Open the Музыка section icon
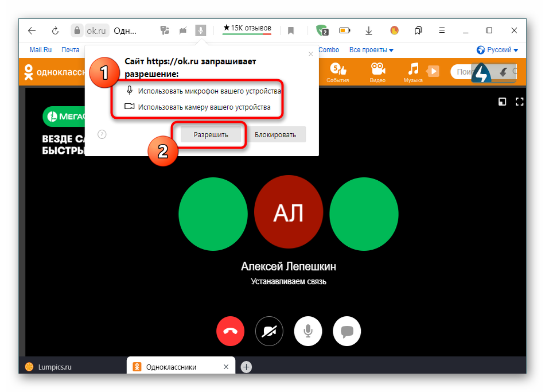545x392 pixels. tap(413, 72)
